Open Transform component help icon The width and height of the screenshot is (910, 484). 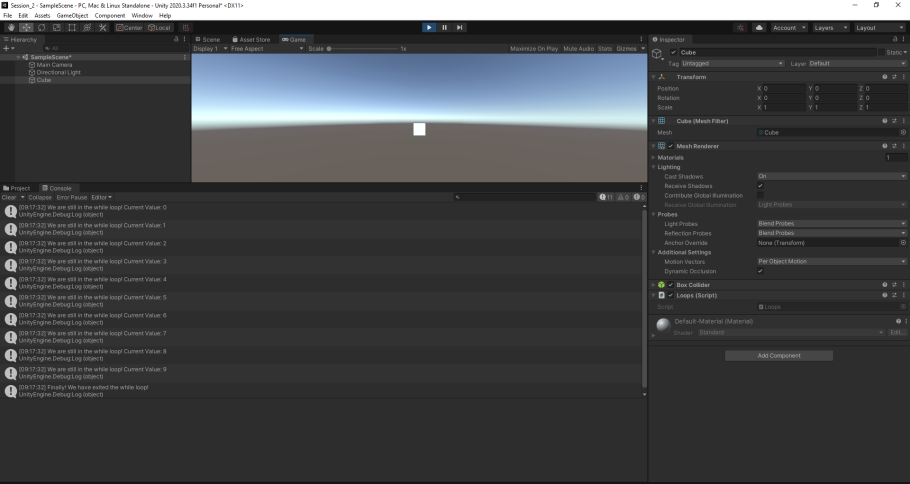tap(885, 77)
